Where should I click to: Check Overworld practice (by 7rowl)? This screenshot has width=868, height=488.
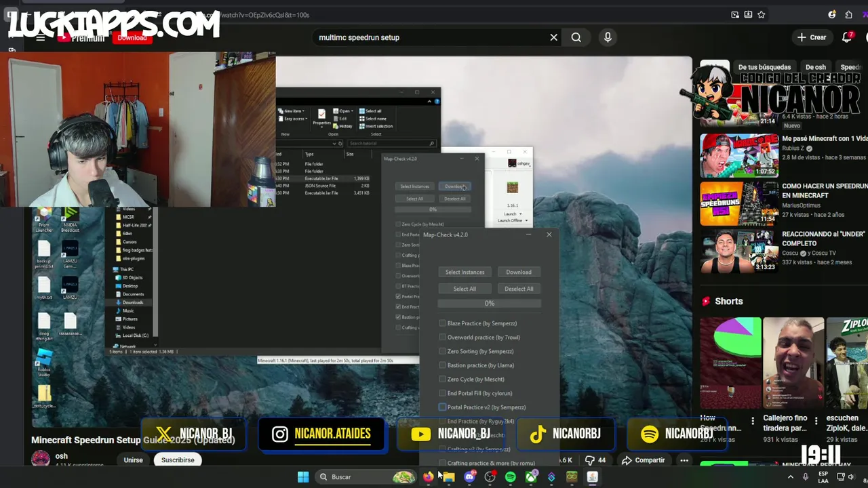tap(442, 337)
